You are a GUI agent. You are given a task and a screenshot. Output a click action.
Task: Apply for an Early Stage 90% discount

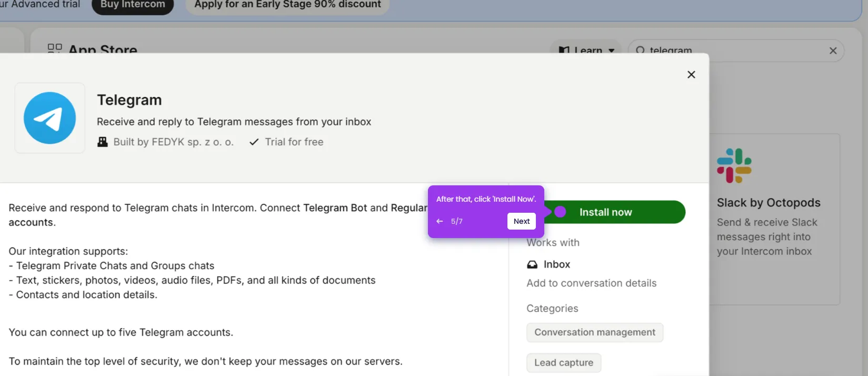(x=287, y=4)
